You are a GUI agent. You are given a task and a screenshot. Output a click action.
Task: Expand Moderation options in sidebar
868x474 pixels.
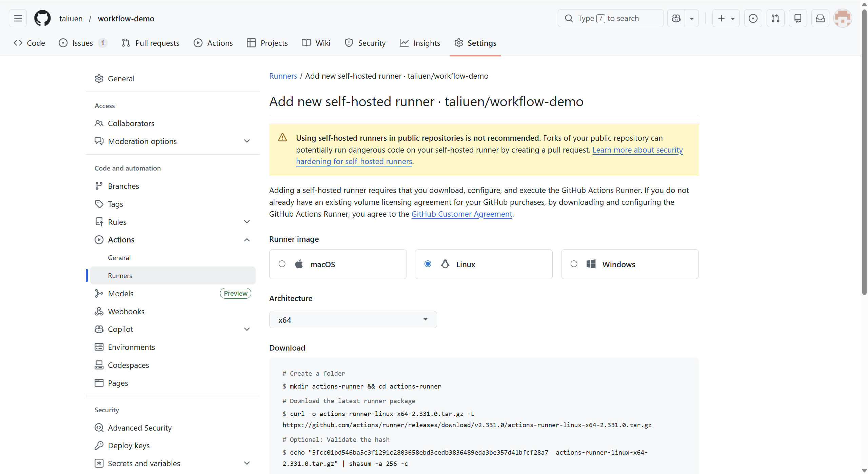(247, 141)
